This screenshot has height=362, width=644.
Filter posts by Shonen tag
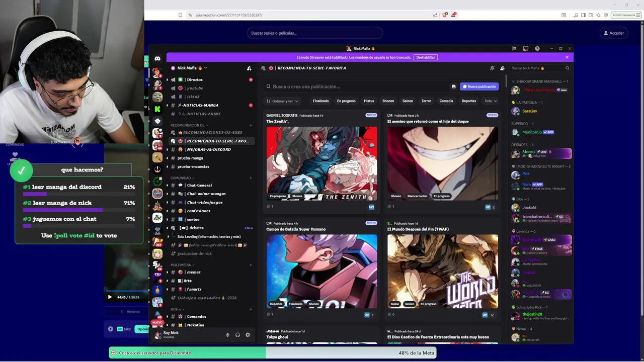point(388,101)
